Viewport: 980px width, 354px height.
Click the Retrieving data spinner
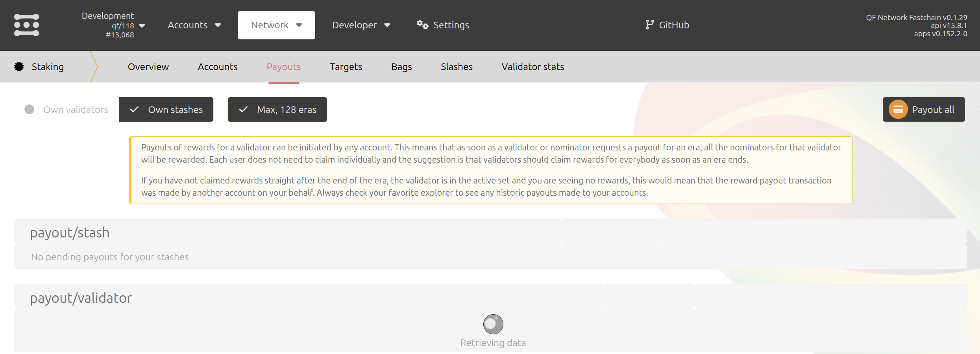tap(493, 324)
